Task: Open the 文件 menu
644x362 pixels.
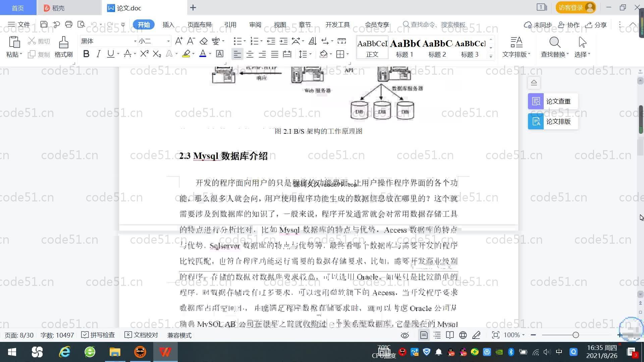Action: pos(19,24)
